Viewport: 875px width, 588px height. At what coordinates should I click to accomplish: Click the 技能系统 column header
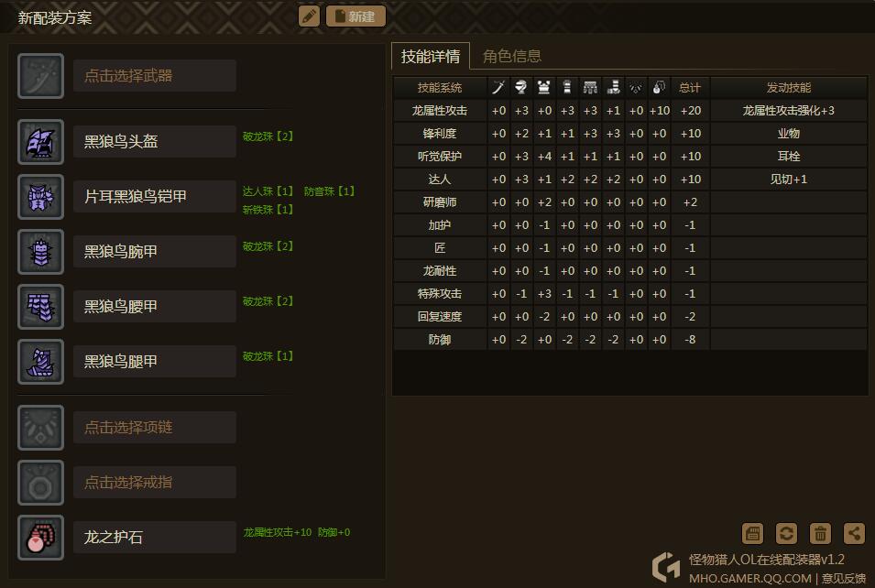point(440,88)
